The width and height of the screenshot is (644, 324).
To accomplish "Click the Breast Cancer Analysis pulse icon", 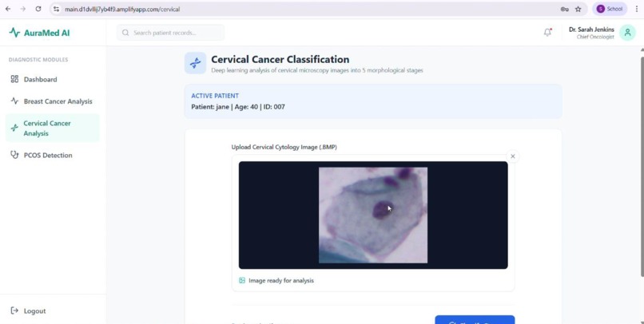I will coord(14,101).
